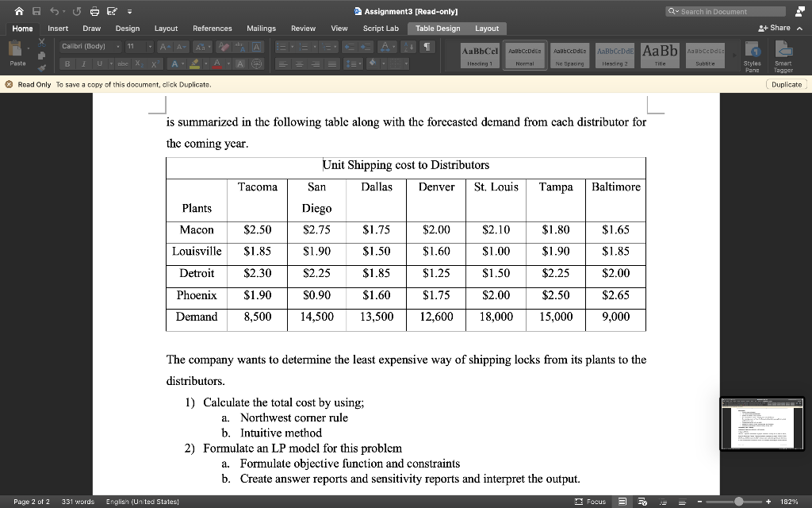Apply Bold formatting
This screenshot has height=508, width=812.
(68, 63)
